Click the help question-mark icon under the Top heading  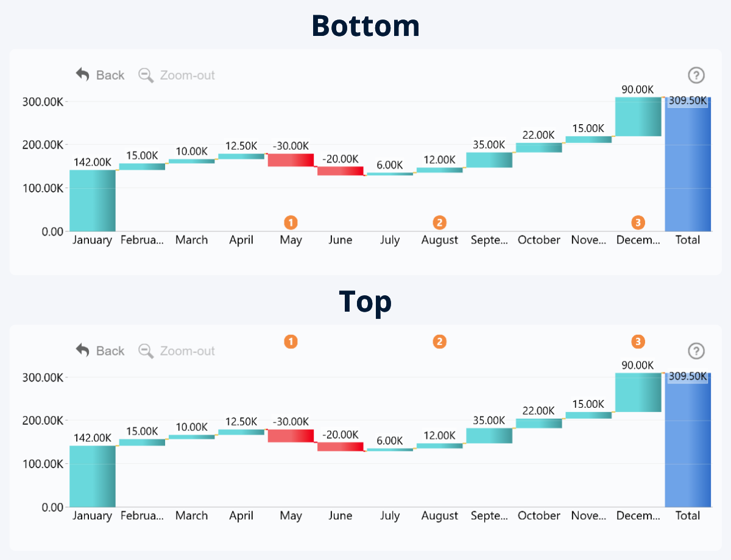(696, 351)
